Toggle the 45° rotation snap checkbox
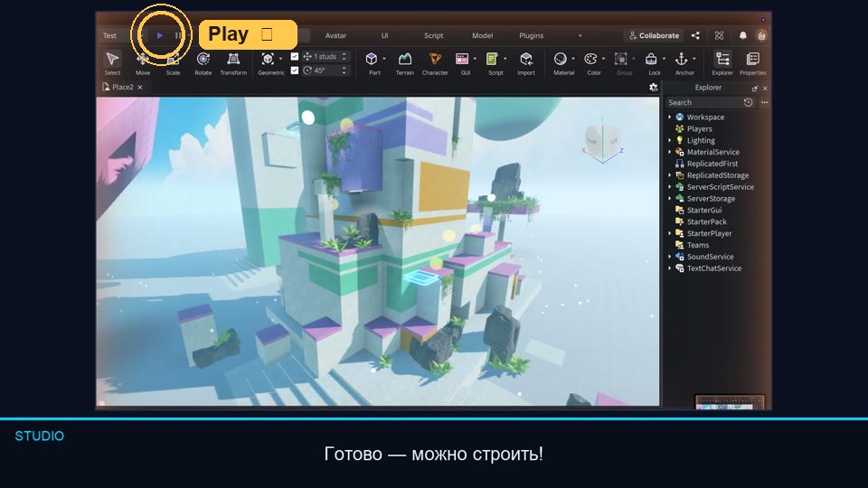The image size is (868, 488). tap(295, 70)
